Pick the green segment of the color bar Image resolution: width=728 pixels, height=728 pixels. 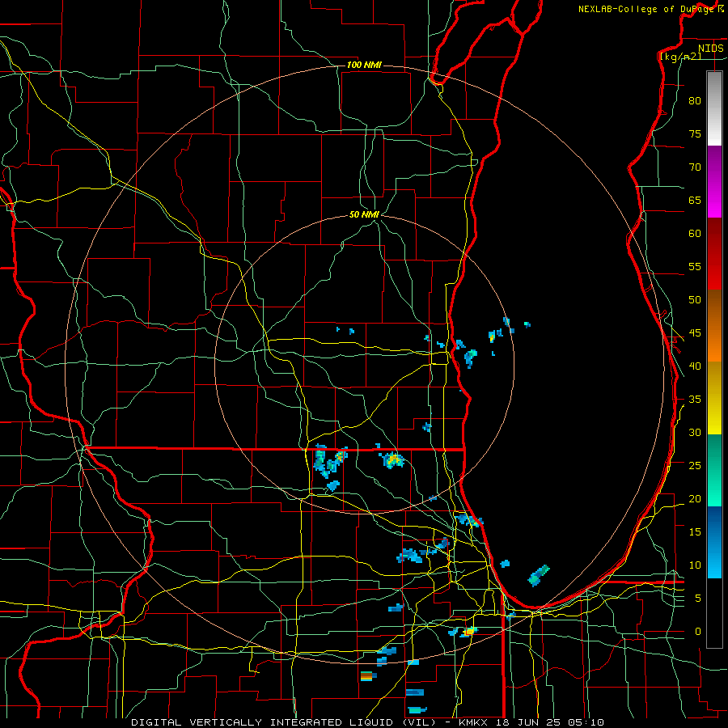(x=714, y=470)
